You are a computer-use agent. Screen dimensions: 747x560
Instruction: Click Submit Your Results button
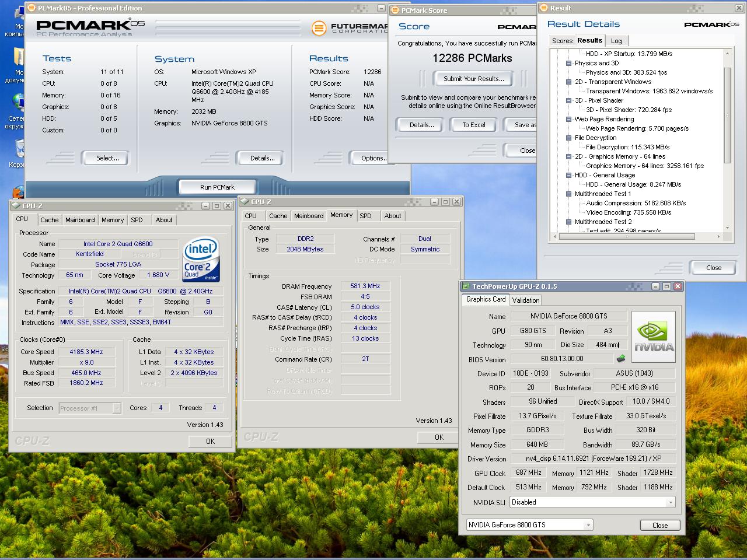(x=473, y=79)
